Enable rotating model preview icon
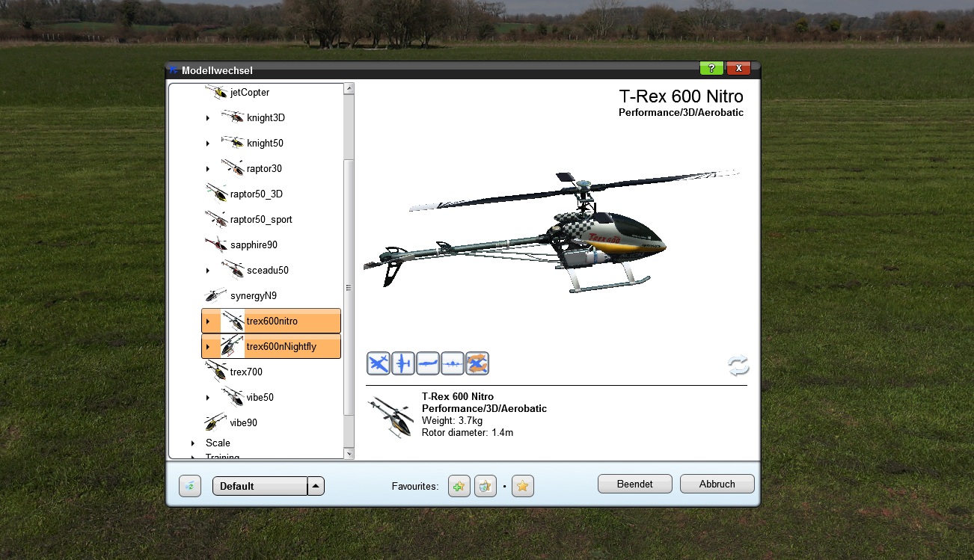Screen dimensions: 974x560 coord(477,363)
